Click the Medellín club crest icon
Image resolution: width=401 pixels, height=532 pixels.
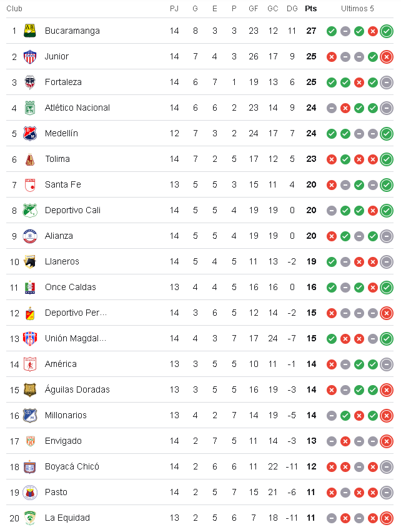30,133
